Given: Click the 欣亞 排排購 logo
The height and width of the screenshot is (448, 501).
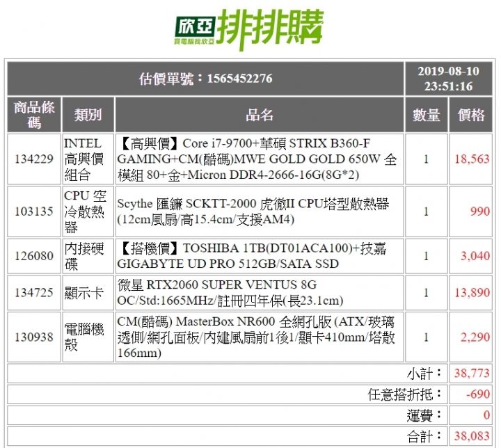Looking at the screenshot, I should click(x=249, y=31).
